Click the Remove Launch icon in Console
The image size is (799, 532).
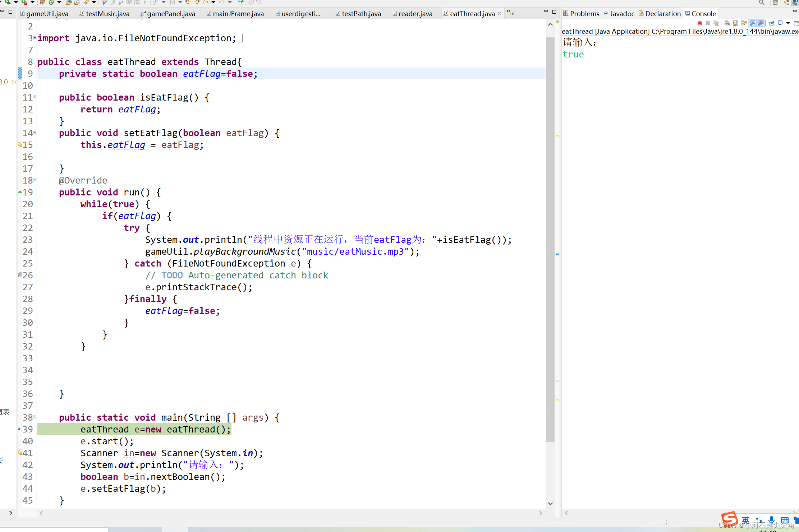(708, 23)
